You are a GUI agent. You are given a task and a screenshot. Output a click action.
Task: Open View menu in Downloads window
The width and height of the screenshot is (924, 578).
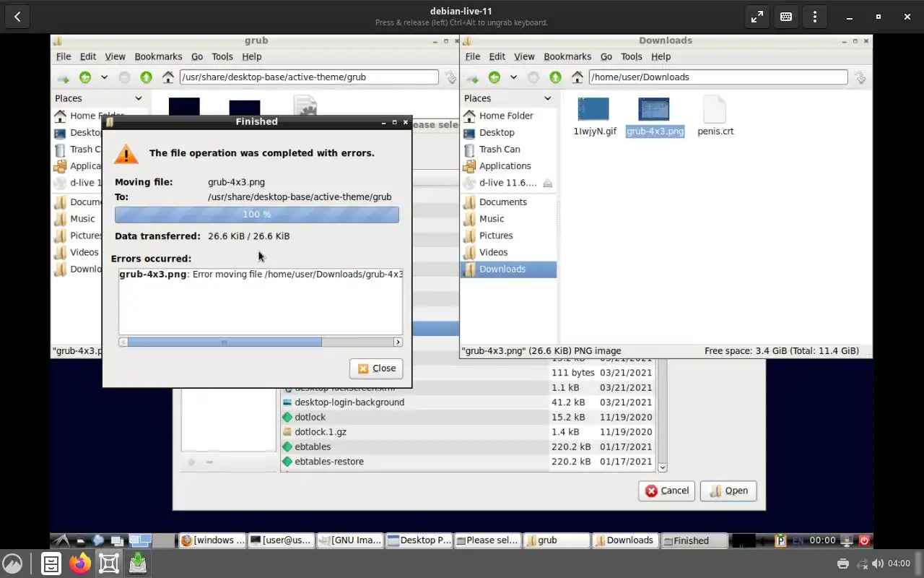524,56
